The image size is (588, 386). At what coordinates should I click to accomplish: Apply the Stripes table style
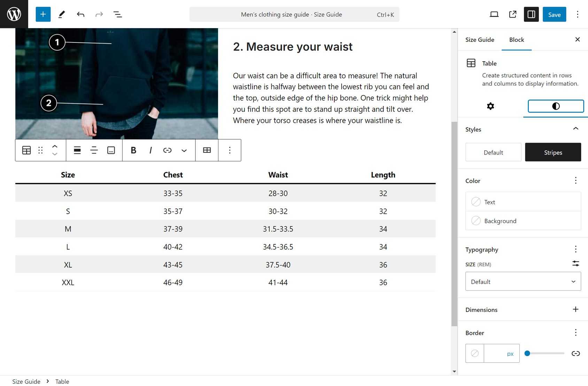[553, 152]
